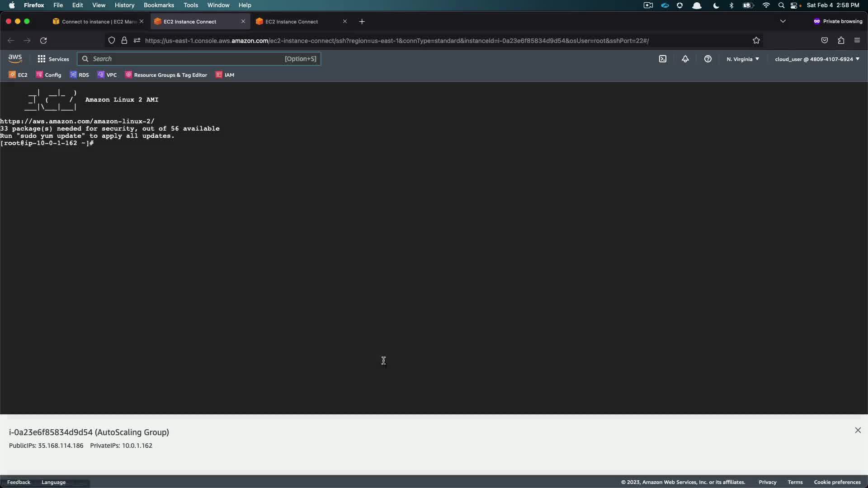The image size is (868, 488).
Task: Open the list all tabs chevron
Action: tap(783, 21)
